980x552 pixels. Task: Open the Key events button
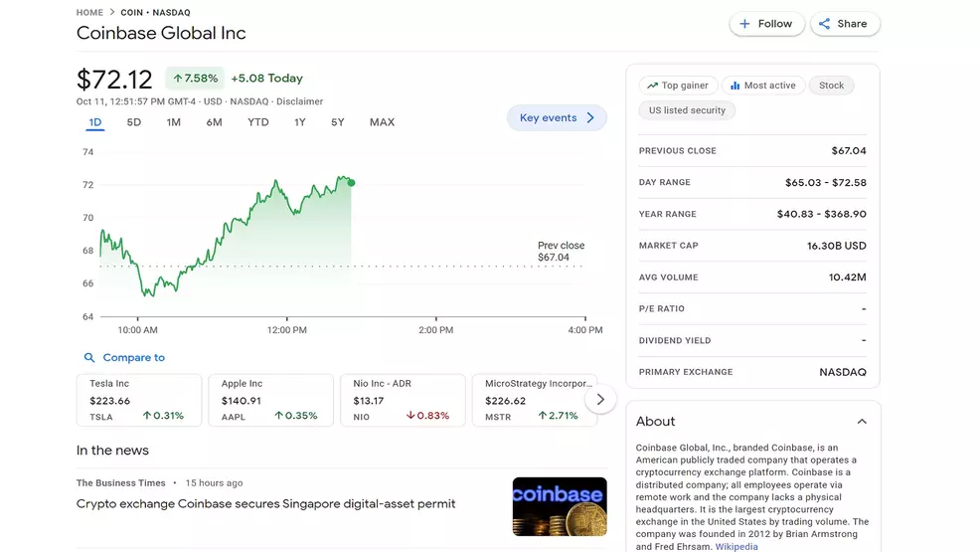pyautogui.click(x=557, y=117)
